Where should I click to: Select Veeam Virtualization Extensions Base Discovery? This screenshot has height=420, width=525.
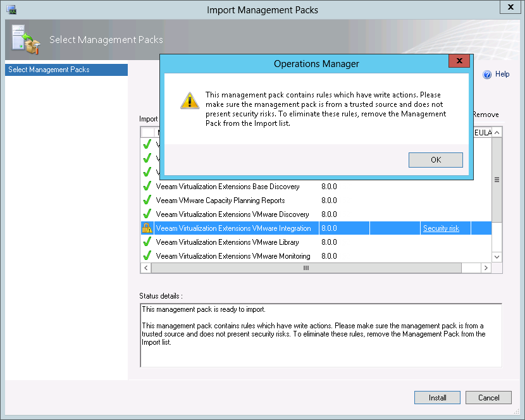tap(228, 187)
